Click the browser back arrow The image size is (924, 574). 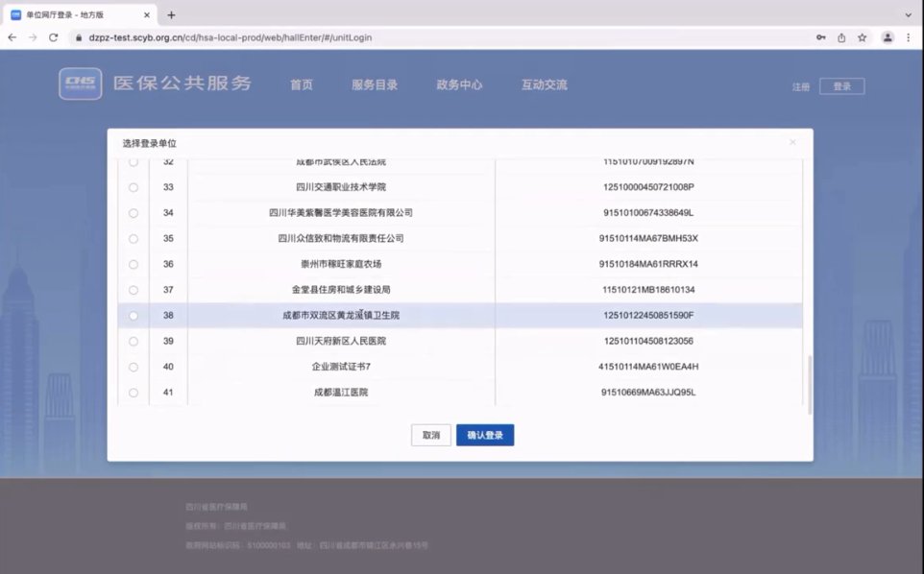[12, 37]
